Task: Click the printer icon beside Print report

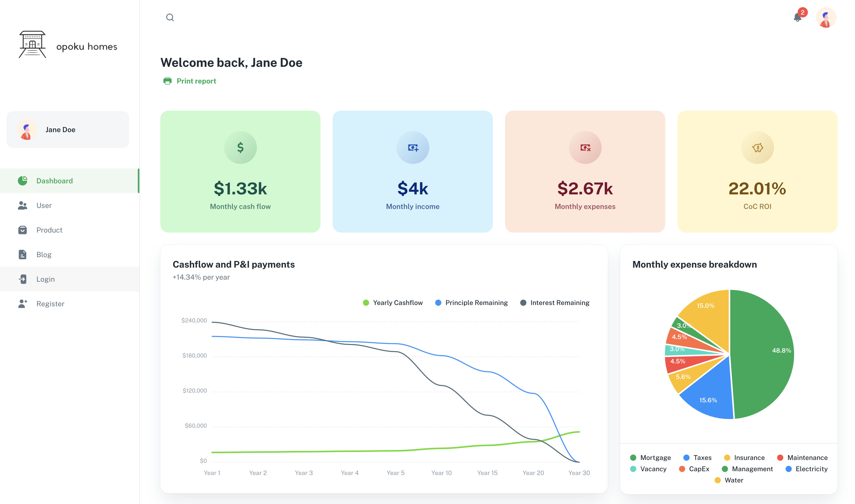Action: [x=168, y=81]
